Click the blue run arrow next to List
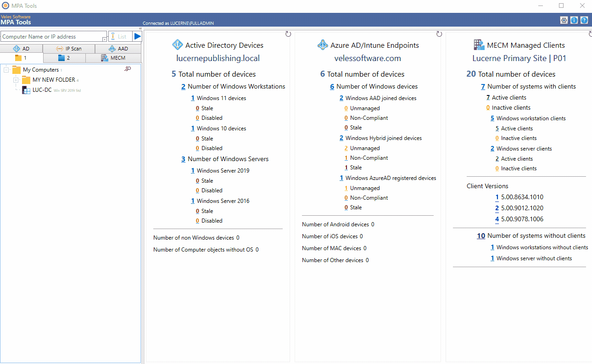 coord(137,36)
